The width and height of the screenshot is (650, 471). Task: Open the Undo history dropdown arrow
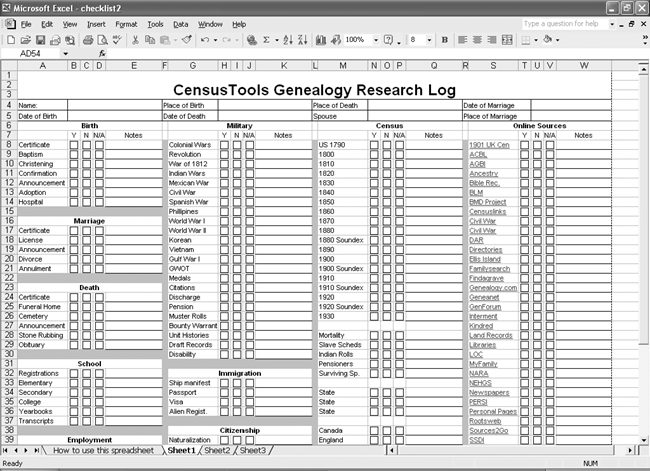215,40
